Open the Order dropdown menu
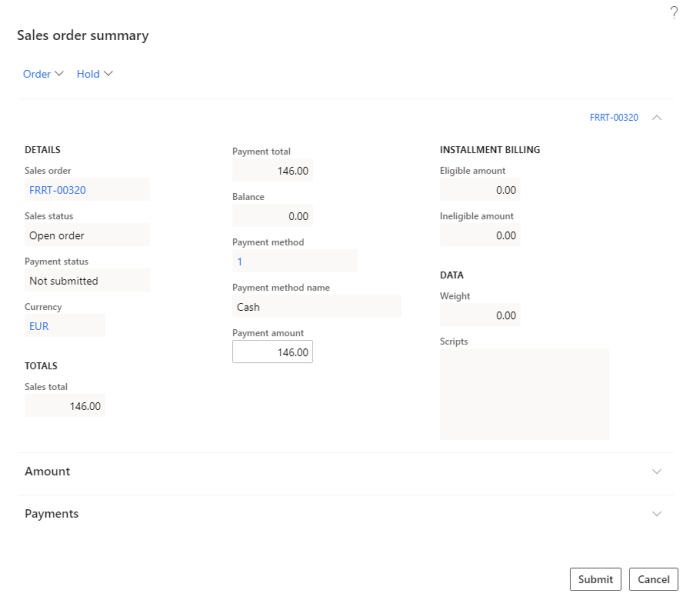The height and width of the screenshot is (600, 693). 43,74
